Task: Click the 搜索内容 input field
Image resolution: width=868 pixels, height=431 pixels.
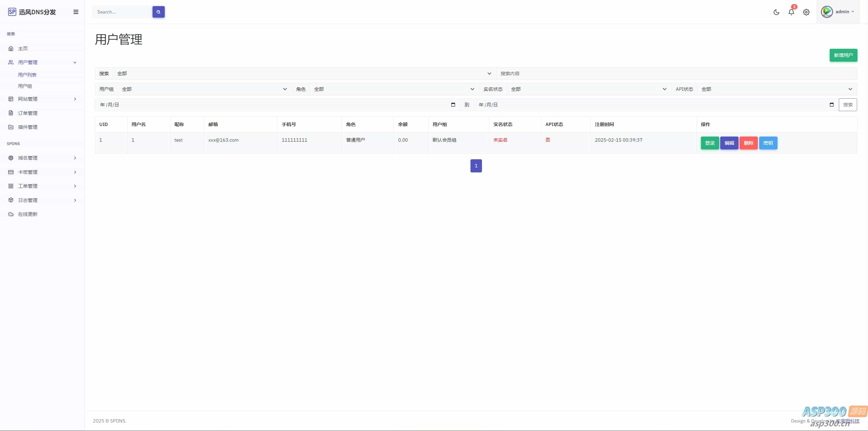Action: pos(676,74)
